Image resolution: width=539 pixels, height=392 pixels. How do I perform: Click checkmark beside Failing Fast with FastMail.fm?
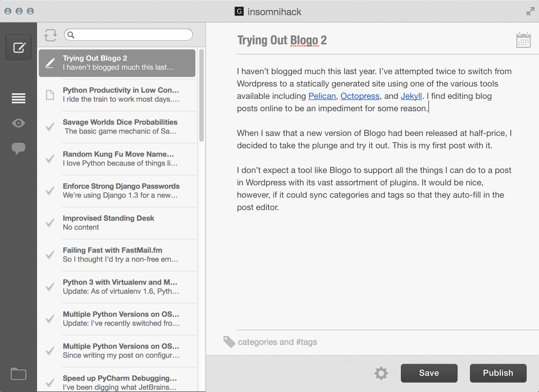[50, 255]
